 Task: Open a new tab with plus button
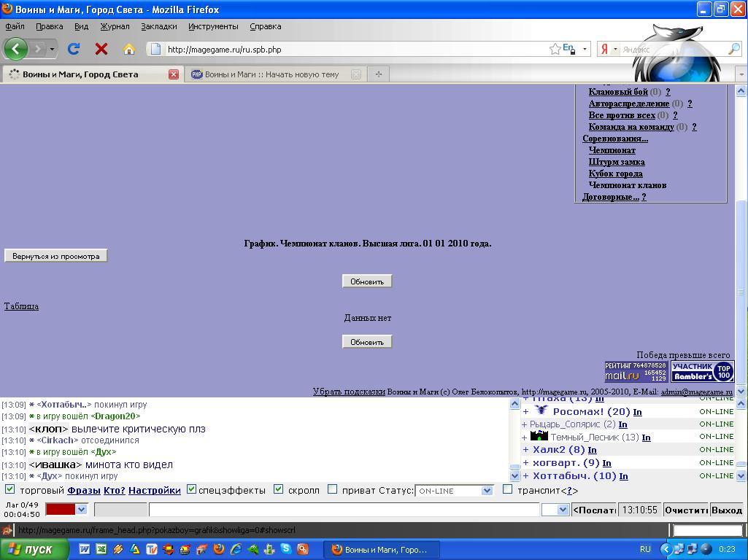pyautogui.click(x=378, y=74)
